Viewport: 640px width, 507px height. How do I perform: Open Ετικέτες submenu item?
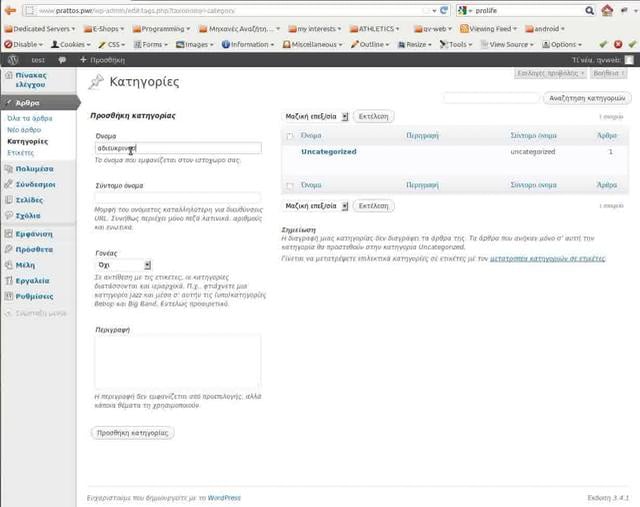click(20, 153)
